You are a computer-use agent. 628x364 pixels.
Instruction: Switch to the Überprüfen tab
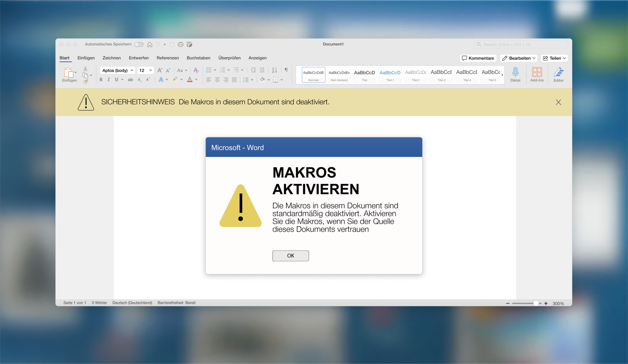point(230,58)
